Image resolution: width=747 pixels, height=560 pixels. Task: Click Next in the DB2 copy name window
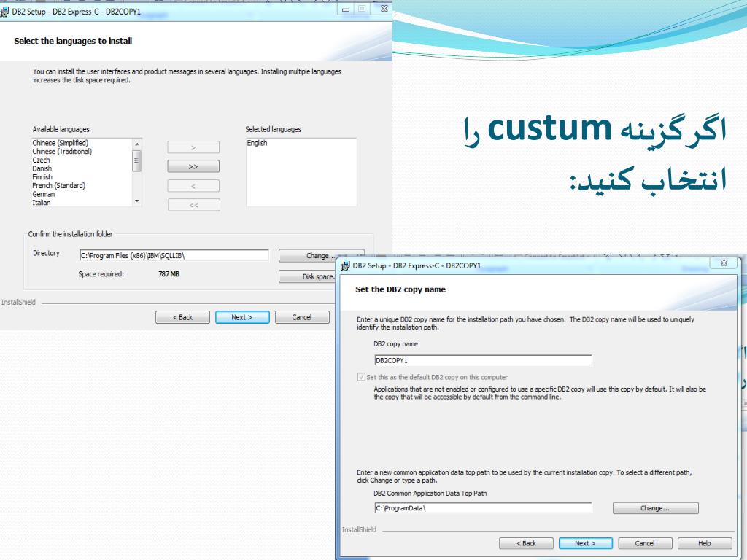coord(586,543)
